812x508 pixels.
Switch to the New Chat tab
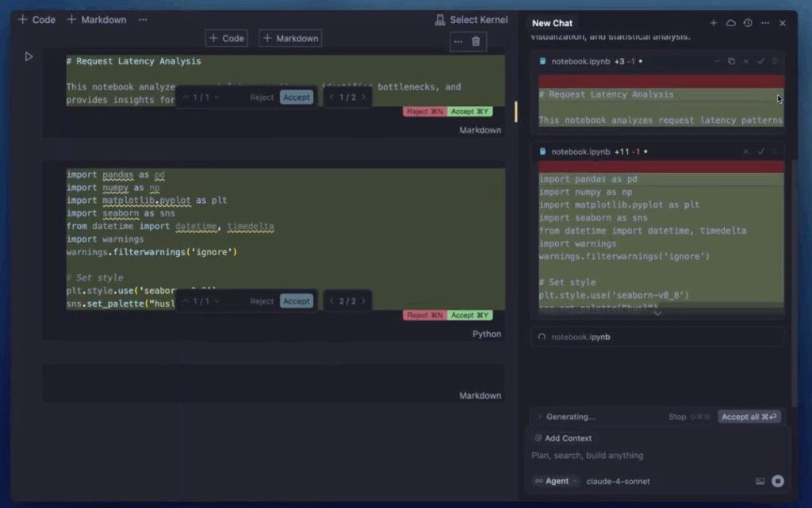coord(552,23)
